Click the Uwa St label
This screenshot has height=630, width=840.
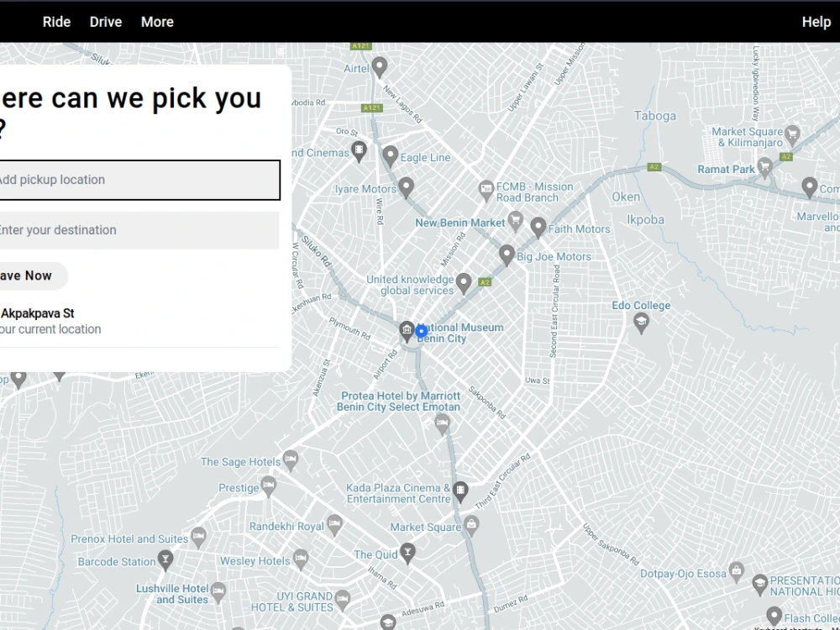(x=538, y=381)
